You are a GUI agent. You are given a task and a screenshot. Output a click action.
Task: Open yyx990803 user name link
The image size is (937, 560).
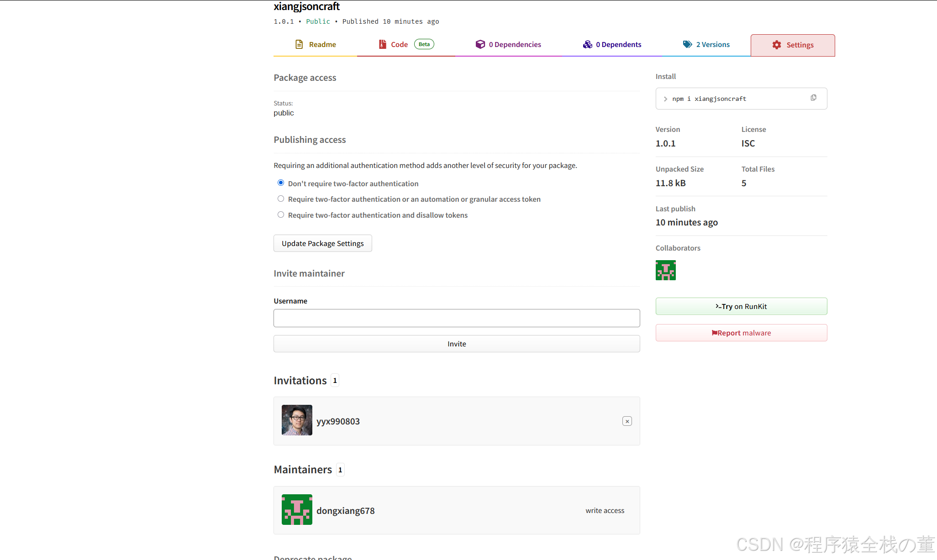tap(338, 421)
